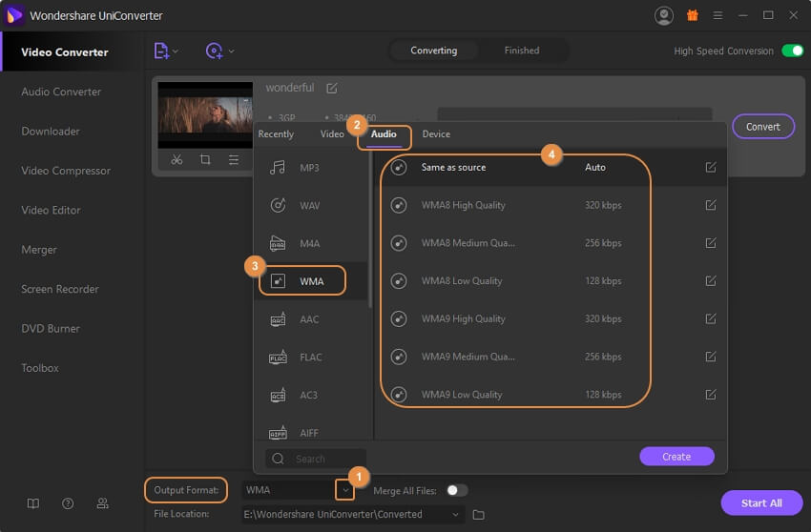Open the output folder icon
Image resolution: width=811 pixels, height=532 pixels.
pos(478,515)
